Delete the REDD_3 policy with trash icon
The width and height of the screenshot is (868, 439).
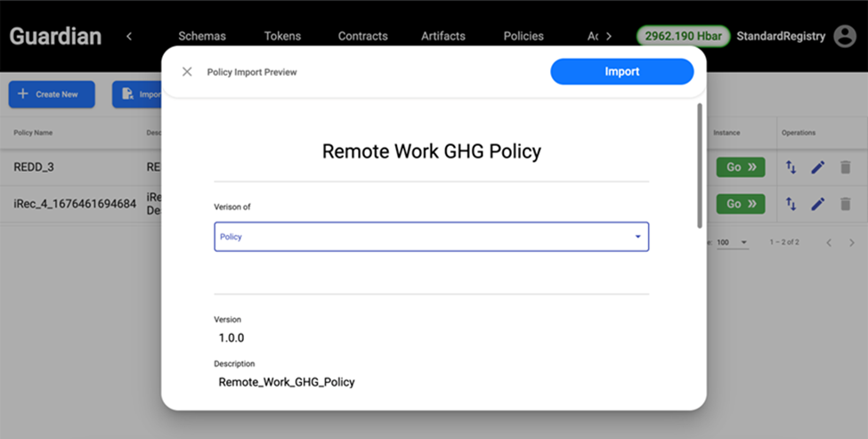[846, 167]
